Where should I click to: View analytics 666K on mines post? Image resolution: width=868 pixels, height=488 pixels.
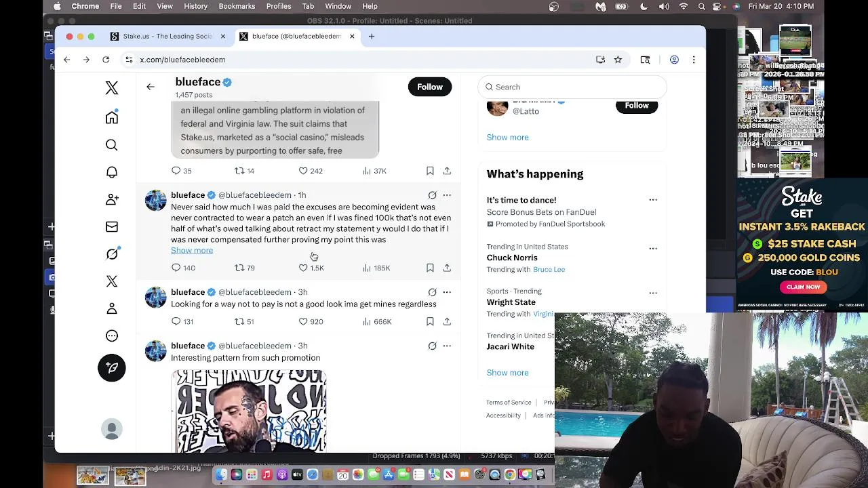(x=377, y=321)
